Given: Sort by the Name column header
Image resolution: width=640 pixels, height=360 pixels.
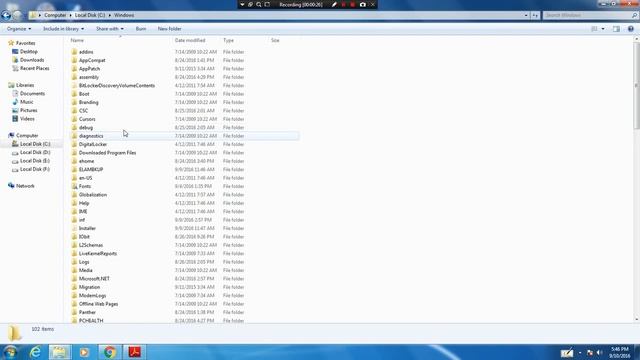Looking at the screenshot, I should (77, 40).
